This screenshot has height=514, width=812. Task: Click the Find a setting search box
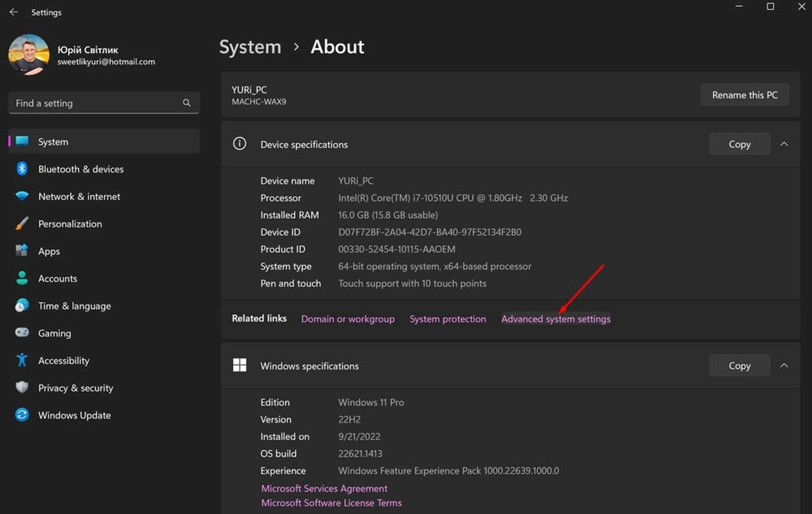point(104,103)
